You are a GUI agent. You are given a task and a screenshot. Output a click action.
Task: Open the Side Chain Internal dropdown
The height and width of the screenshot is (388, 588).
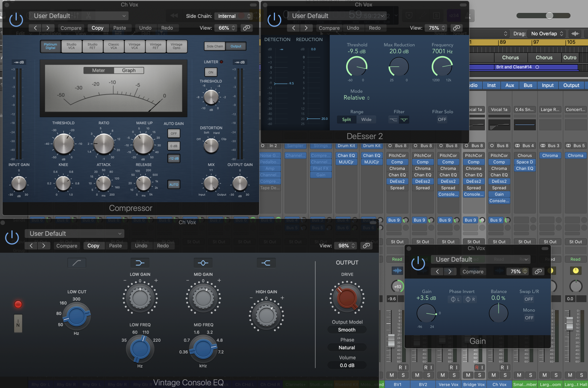pyautogui.click(x=234, y=16)
